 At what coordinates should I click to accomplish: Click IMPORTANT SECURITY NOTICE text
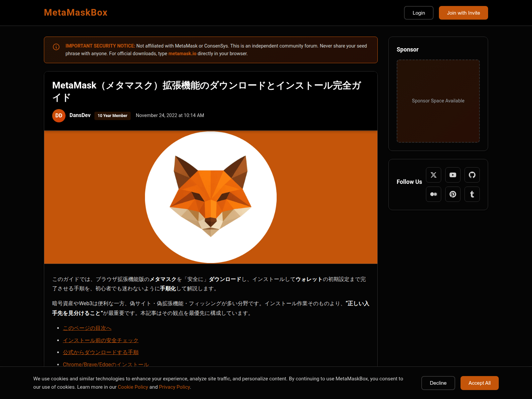tap(100, 46)
